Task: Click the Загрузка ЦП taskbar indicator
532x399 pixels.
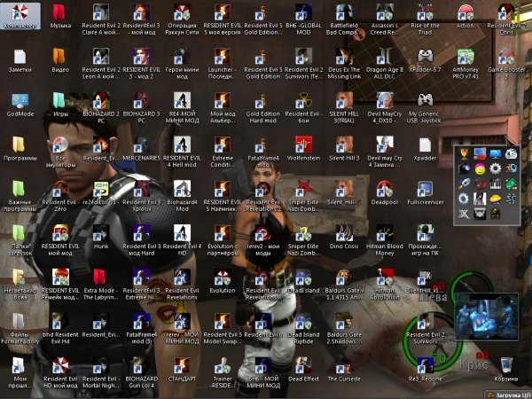Action: tap(507, 395)
